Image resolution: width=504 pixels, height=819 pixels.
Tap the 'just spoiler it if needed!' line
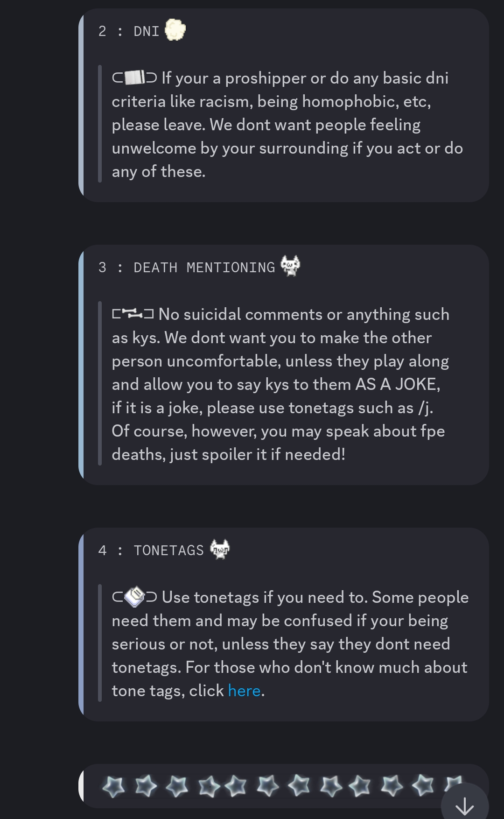pos(229,454)
